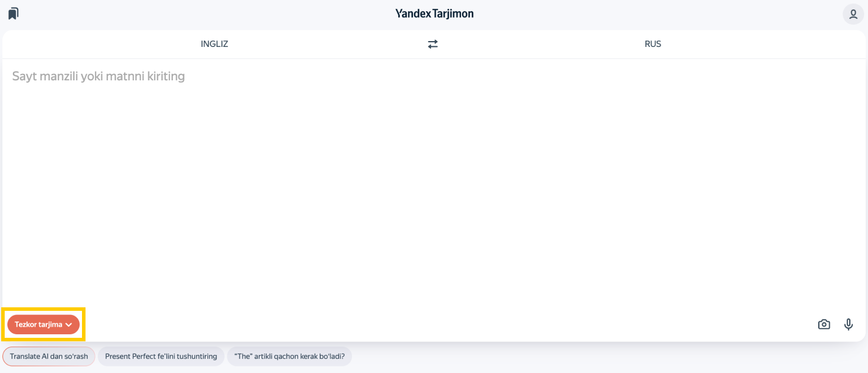Open saved translations bookmark icon
Image resolution: width=868 pixels, height=373 pixels.
point(13,13)
